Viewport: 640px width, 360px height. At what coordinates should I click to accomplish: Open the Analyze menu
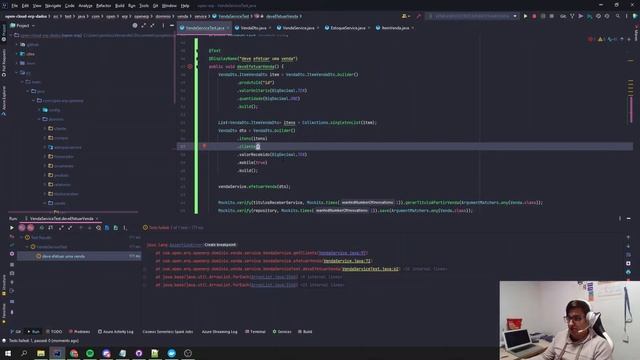tap(85, 6)
